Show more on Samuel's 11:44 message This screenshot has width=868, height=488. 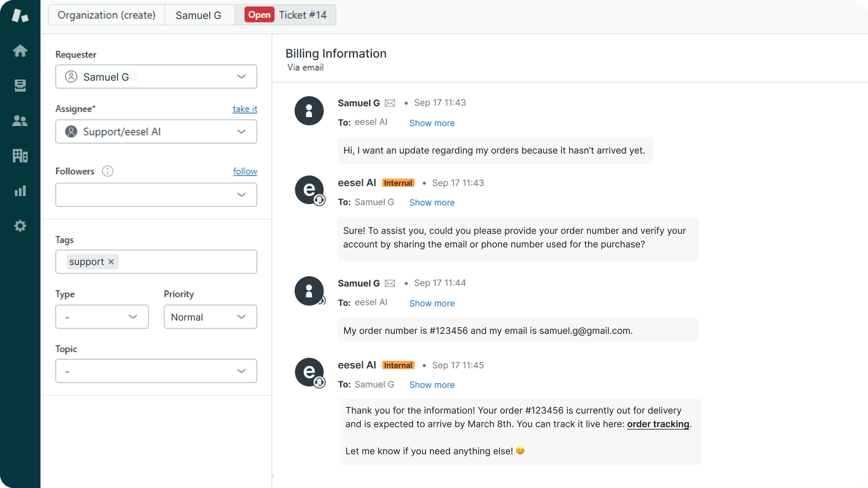point(432,303)
